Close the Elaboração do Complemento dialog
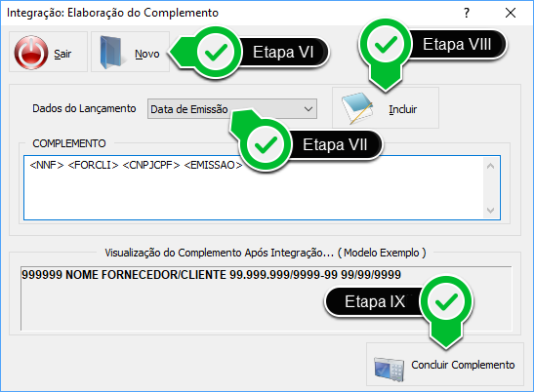Image resolution: width=534 pixels, height=392 pixels. click(x=511, y=13)
